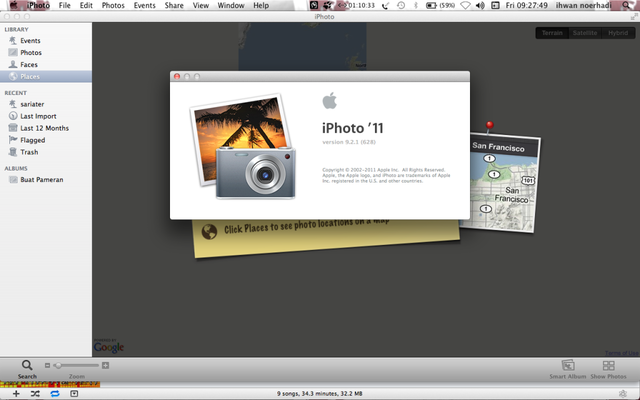Click the Zoom slider handle
Screen dimensions: 640x400
click(x=58, y=365)
